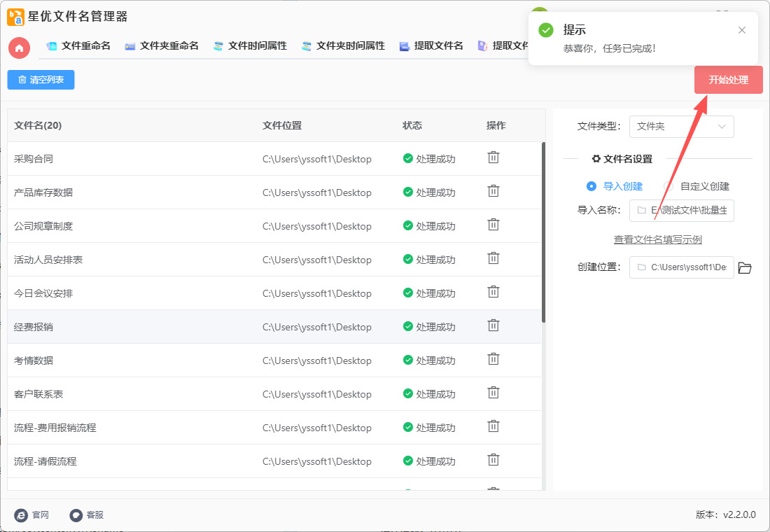Click the 导入名称 path input field
The image size is (770, 532).
point(681,210)
